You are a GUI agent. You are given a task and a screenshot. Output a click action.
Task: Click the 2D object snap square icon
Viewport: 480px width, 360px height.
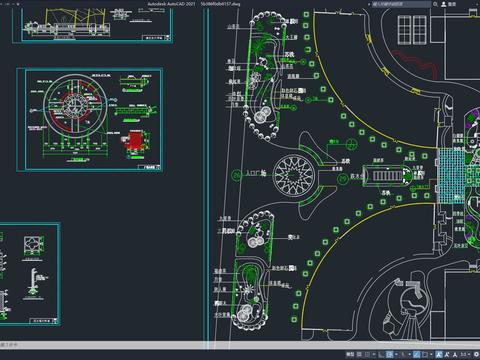[x=425, y=354]
